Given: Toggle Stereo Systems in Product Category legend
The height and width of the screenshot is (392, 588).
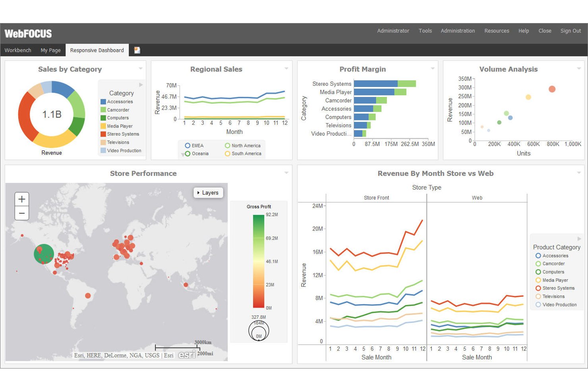Looking at the screenshot, I should (x=555, y=288).
